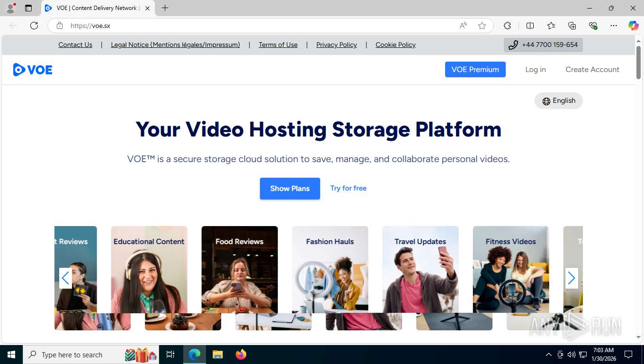
Task: Click the scrollbar down arrow
Action: [x=638, y=337]
